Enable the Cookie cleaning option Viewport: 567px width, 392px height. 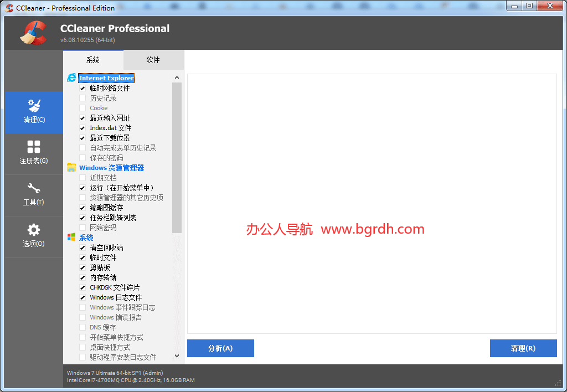point(83,107)
